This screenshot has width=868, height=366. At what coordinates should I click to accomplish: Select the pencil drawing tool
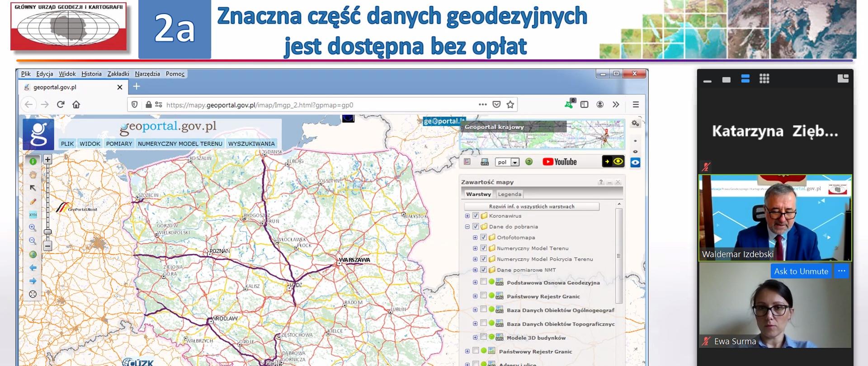coord(33,201)
